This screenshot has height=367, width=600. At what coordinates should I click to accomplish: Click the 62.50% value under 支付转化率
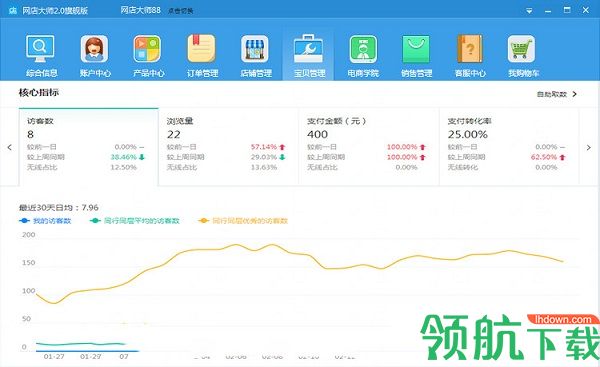click(x=544, y=157)
